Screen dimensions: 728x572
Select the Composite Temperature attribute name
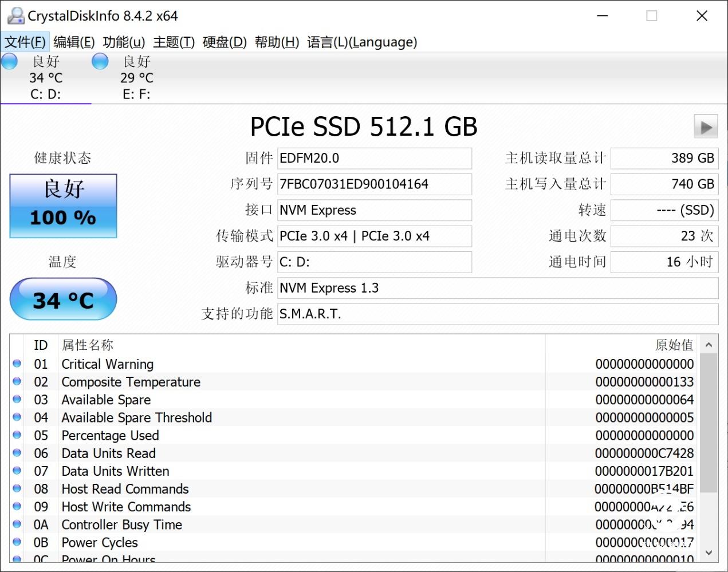(x=131, y=382)
